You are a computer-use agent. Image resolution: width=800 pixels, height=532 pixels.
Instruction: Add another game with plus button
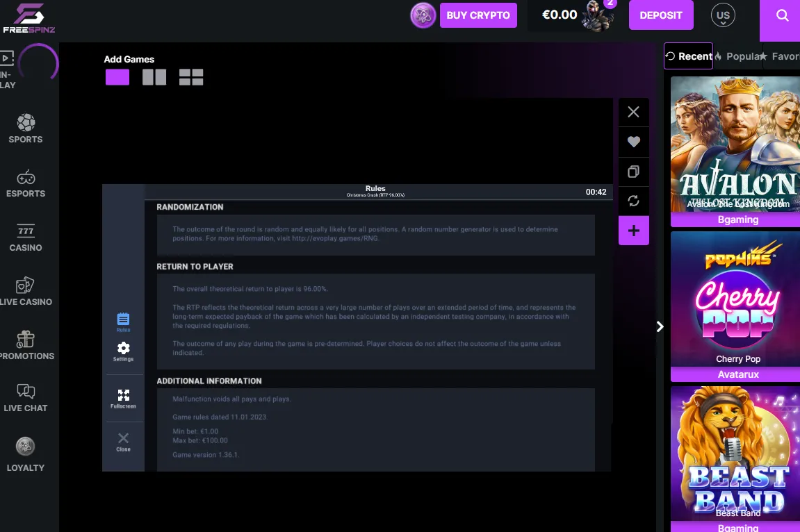tap(634, 231)
